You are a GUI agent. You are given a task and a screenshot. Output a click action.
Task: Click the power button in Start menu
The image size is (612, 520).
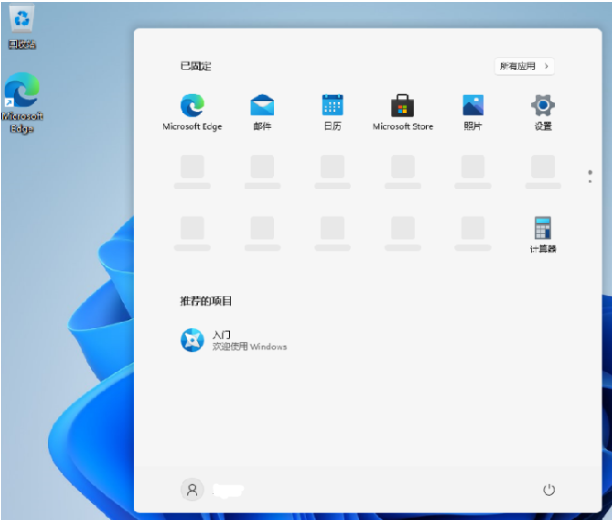(x=548, y=489)
